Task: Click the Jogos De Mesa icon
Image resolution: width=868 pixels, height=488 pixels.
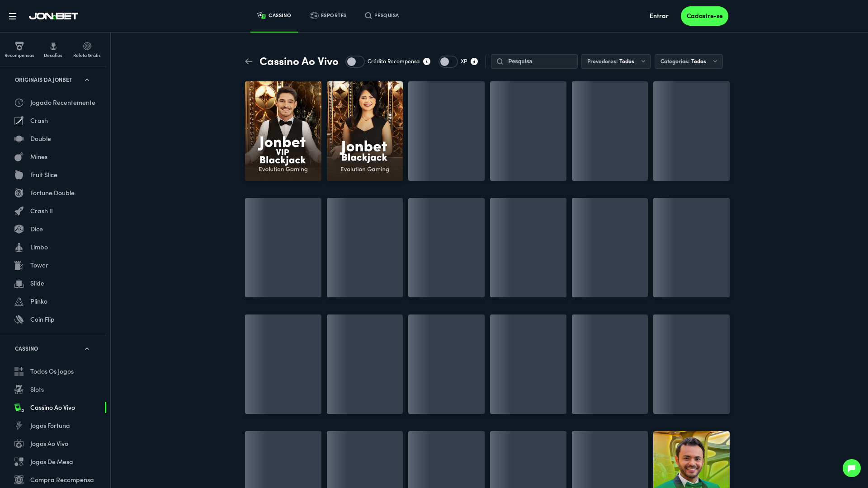Action: [x=19, y=462]
